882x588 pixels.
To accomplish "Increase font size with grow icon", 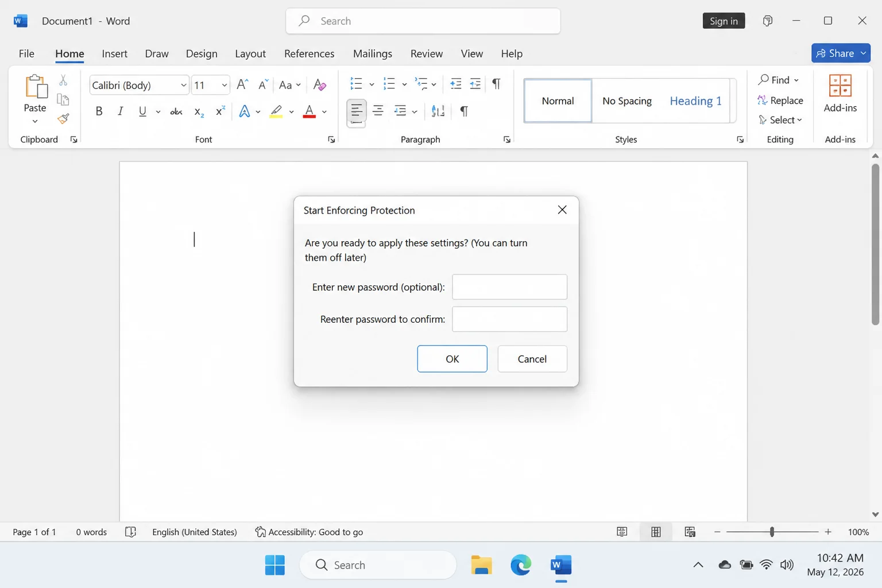I will point(242,85).
